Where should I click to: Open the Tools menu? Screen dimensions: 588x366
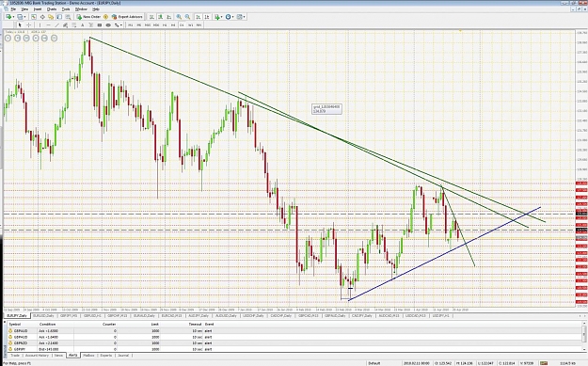coord(66,9)
